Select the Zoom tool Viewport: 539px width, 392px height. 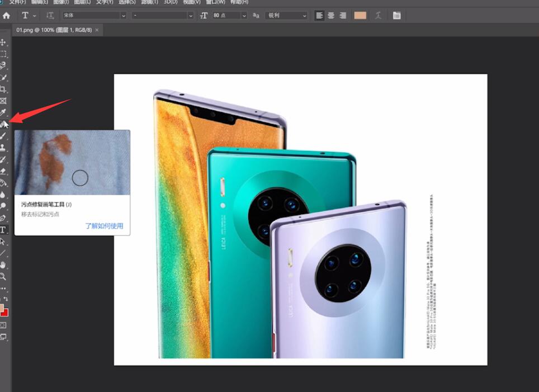click(x=3, y=276)
